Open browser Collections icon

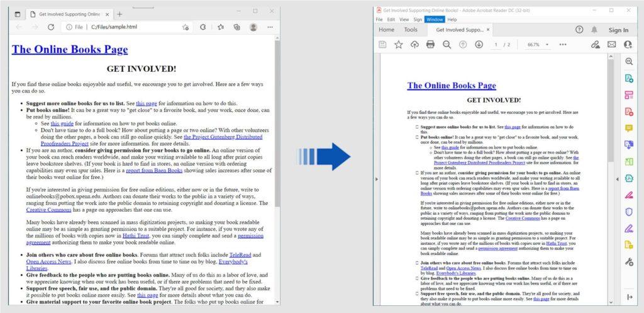[236, 27]
